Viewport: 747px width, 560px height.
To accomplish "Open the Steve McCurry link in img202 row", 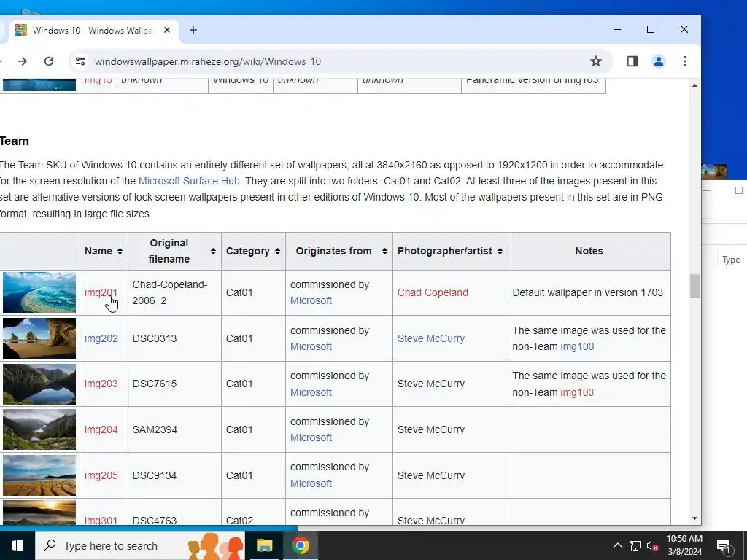I will point(430,338).
